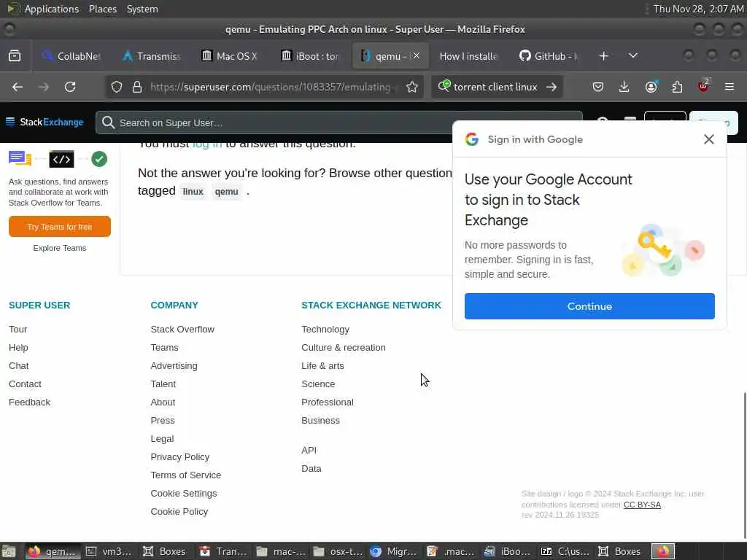
Task: Click the search engine icon in search bar
Action: pos(444,86)
